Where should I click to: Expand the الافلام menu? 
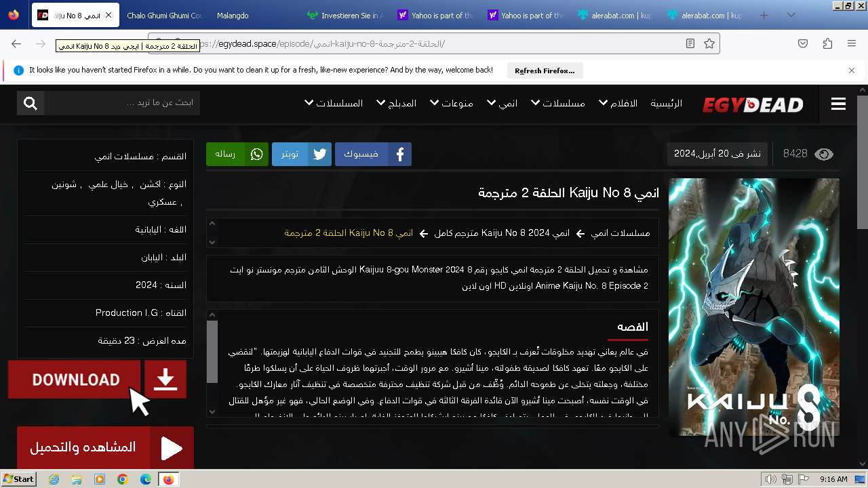[618, 103]
